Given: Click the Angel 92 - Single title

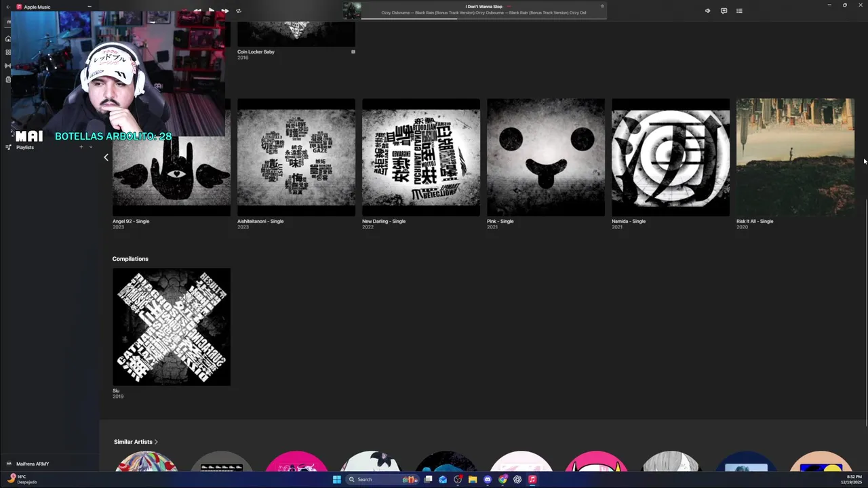Looking at the screenshot, I should tap(131, 221).
